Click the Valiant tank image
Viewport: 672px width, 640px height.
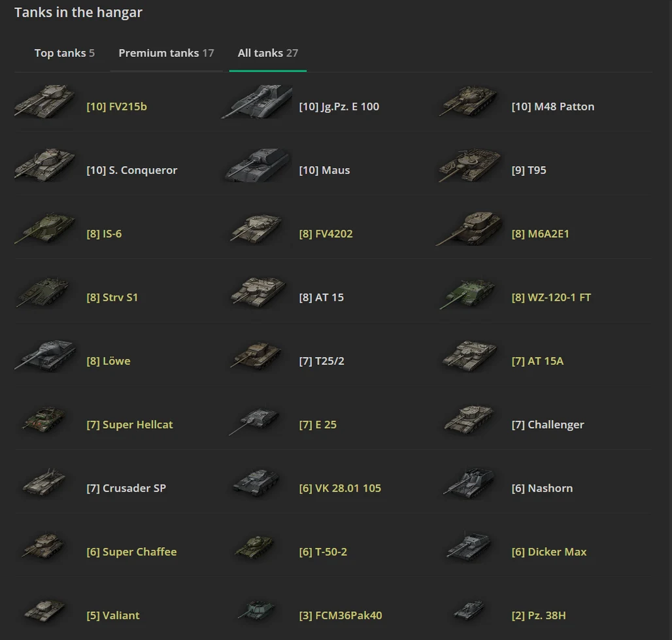coord(44,611)
